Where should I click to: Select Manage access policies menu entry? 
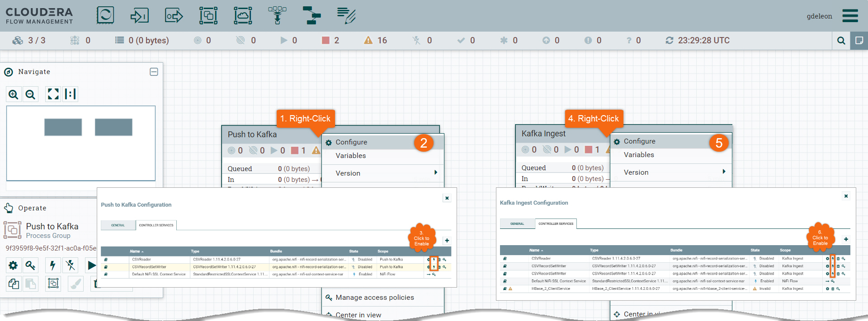(x=382, y=298)
